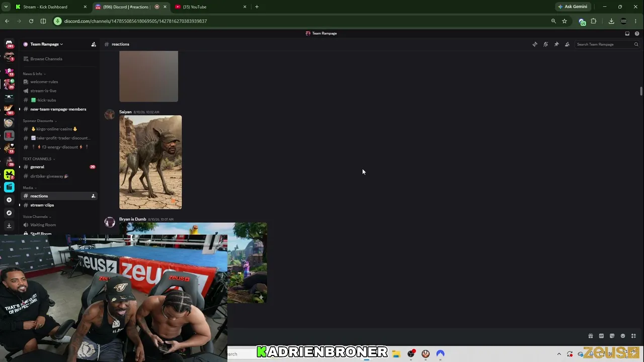Open the Chrome three-dot menu

[x=636, y=21]
